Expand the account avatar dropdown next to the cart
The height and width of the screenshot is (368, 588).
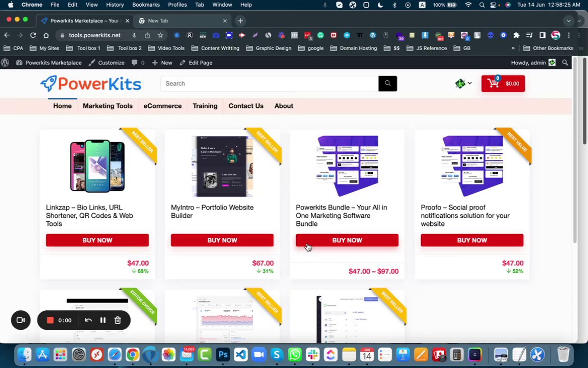pos(463,83)
